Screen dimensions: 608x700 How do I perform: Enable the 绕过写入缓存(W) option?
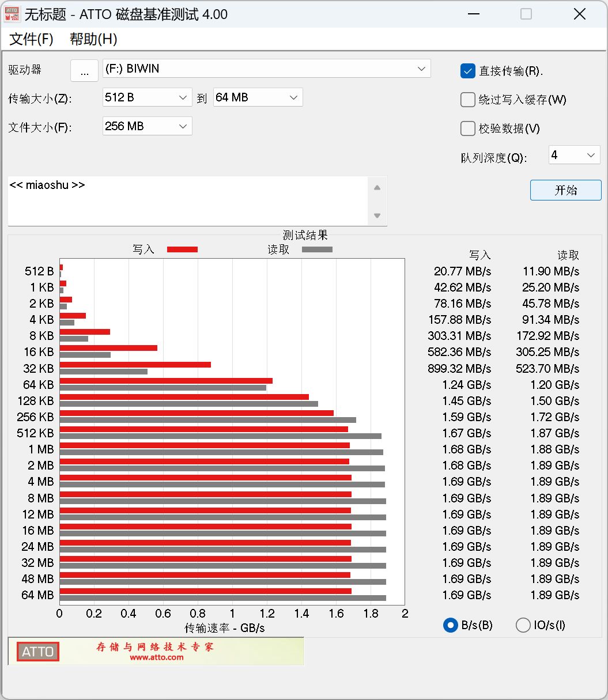coord(468,100)
